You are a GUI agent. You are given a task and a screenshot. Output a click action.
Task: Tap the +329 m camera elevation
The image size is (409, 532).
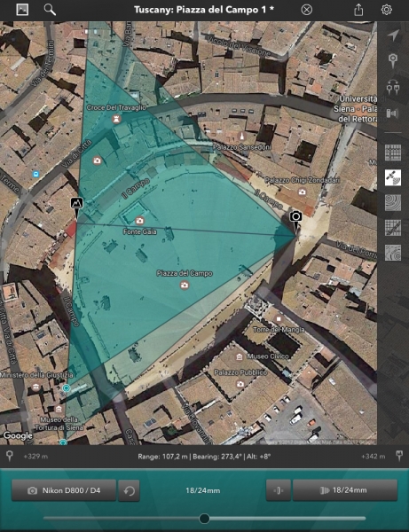[x=35, y=457]
